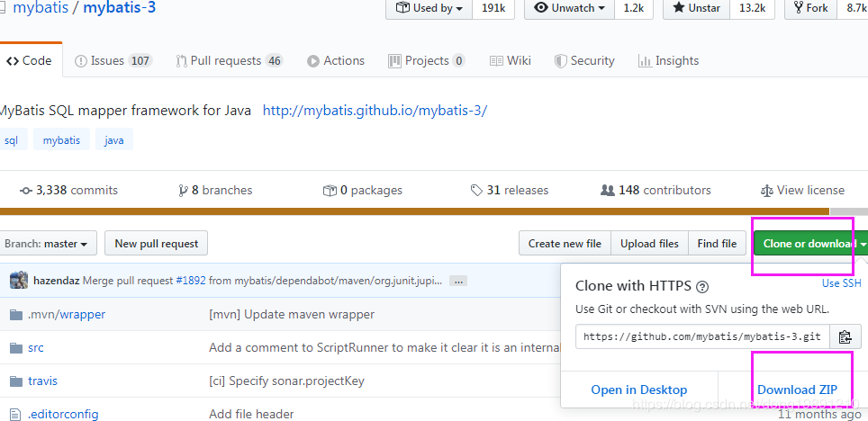Open the hazendaz author link
This screenshot has height=421, width=868.
pos(57,281)
